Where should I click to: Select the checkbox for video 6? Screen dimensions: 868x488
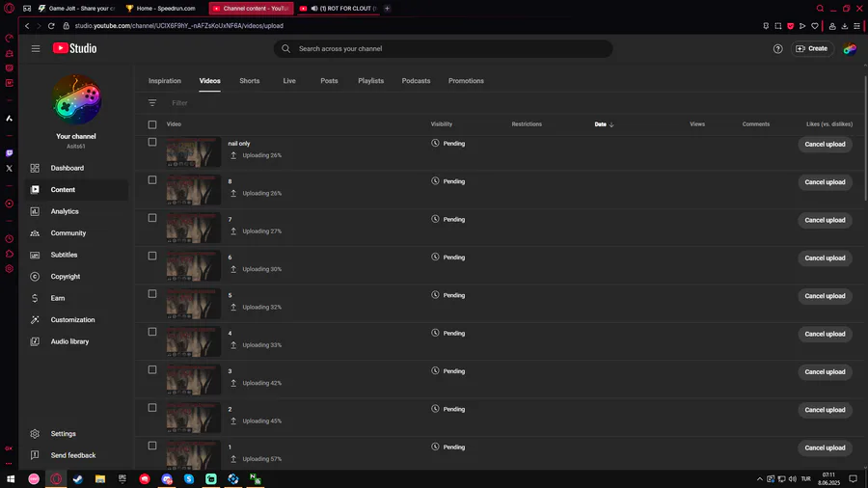pos(152,256)
